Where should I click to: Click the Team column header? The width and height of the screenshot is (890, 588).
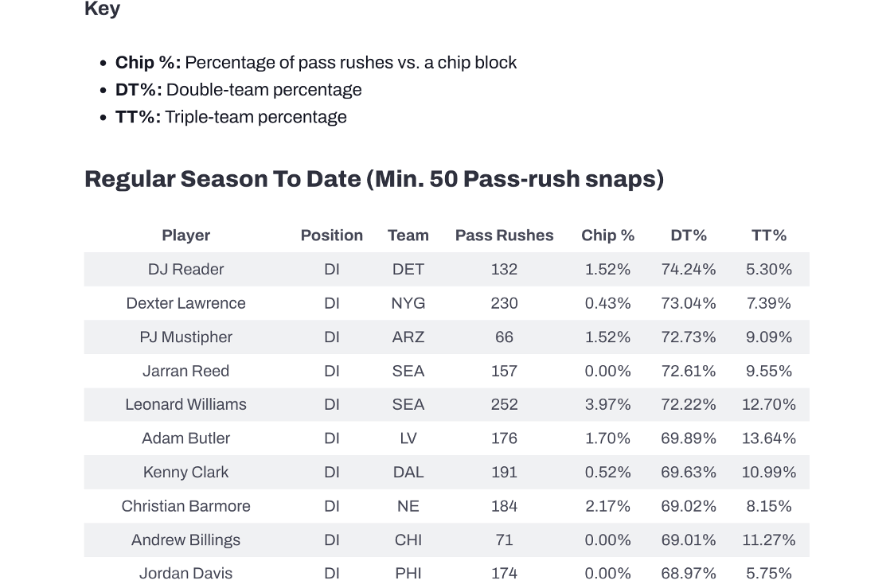(408, 236)
